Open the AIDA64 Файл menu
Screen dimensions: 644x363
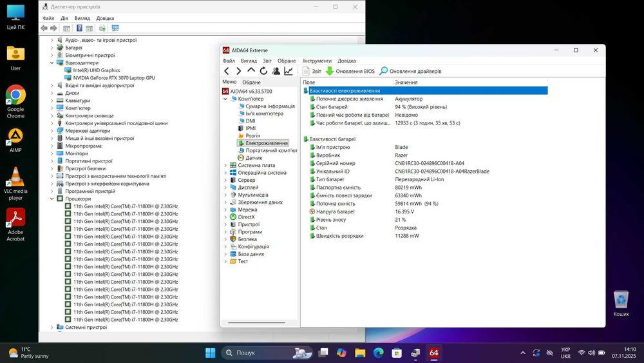[229, 61]
